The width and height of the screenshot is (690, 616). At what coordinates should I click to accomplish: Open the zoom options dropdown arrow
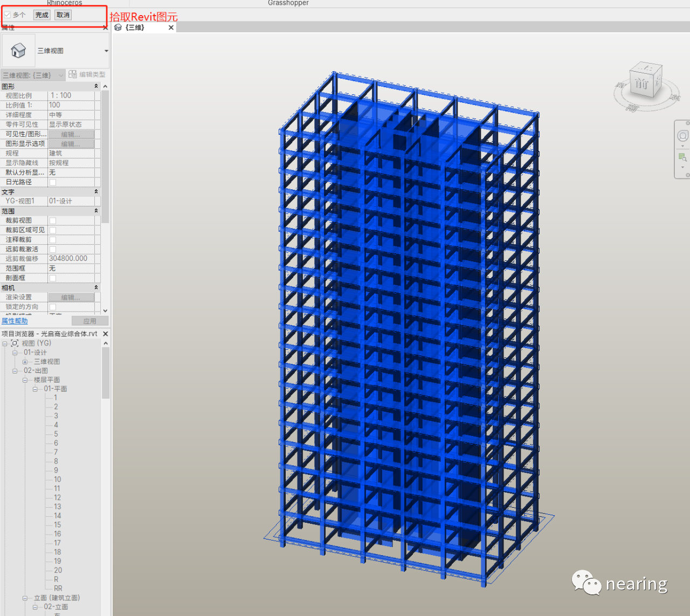coord(682,167)
